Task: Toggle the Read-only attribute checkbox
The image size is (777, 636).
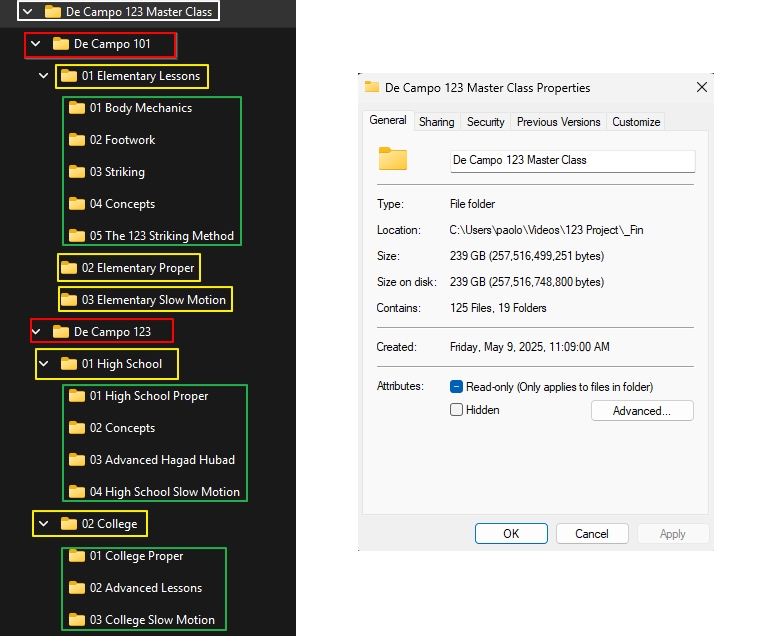Action: point(456,387)
